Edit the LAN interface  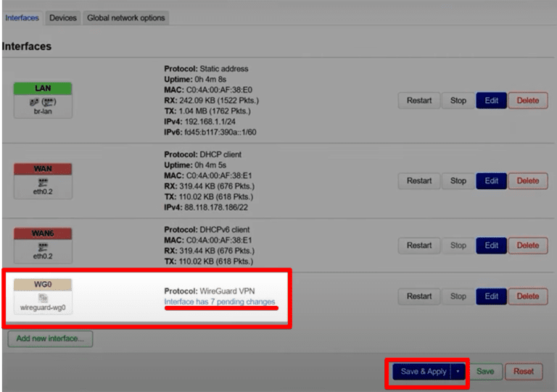[x=491, y=101]
